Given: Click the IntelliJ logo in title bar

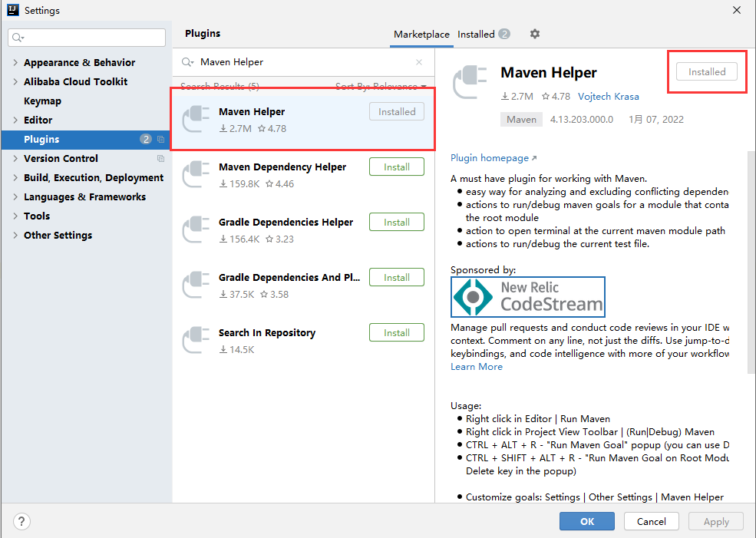Looking at the screenshot, I should click(13, 10).
